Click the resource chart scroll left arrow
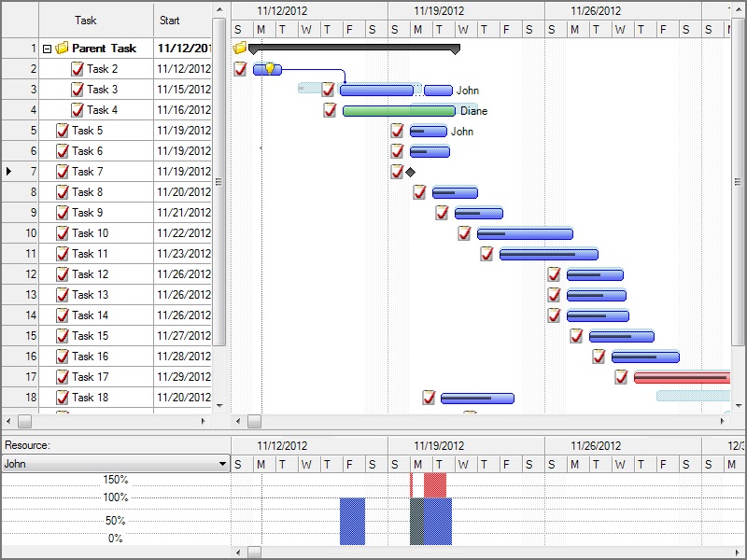The width and height of the screenshot is (747, 560). tap(238, 553)
